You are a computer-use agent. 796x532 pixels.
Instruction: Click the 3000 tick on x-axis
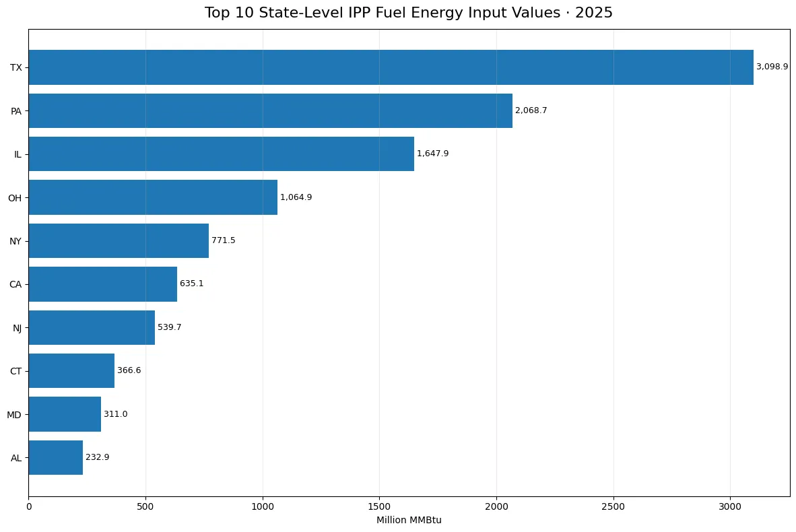(x=731, y=506)
